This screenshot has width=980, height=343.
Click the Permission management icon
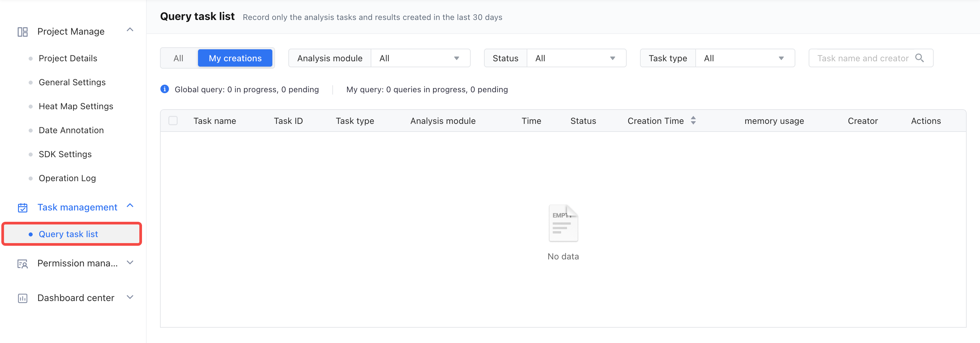(22, 263)
